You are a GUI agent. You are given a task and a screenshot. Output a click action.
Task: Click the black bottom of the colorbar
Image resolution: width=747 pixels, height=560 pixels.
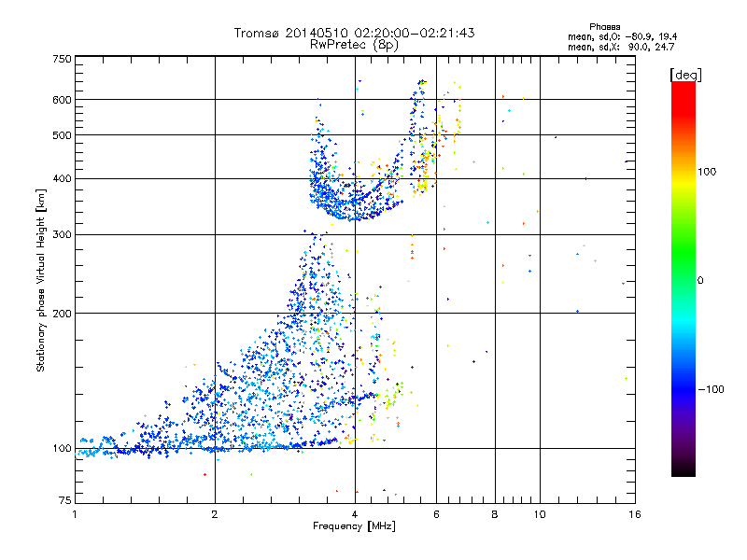point(684,469)
